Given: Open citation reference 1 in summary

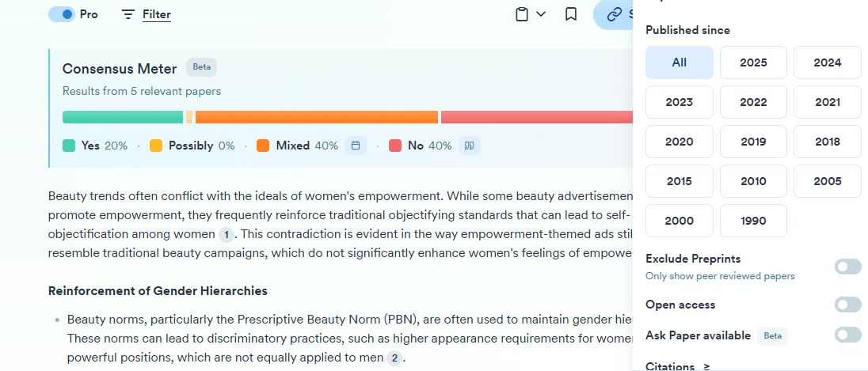Looking at the screenshot, I should point(226,234).
